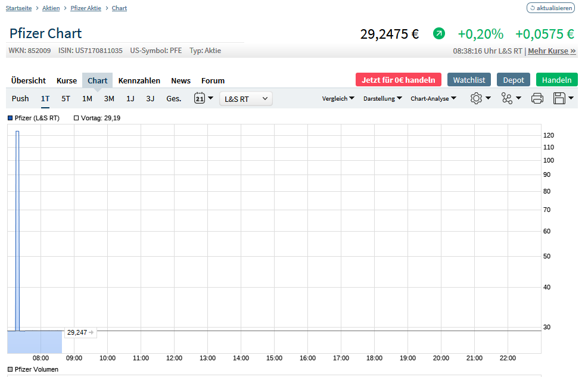The image size is (588, 377).
Task: Switch to the Übersicht tab
Action: coord(29,80)
